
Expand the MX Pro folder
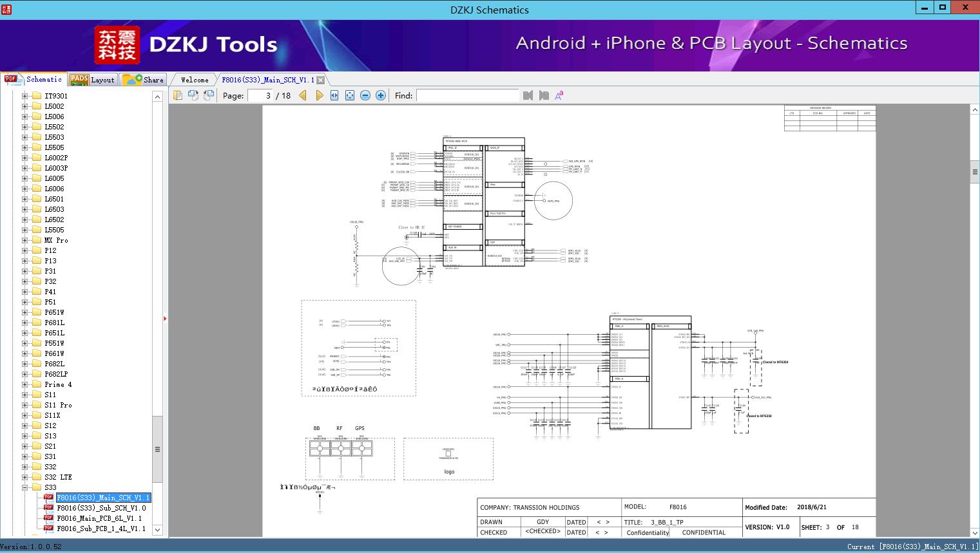coord(25,240)
